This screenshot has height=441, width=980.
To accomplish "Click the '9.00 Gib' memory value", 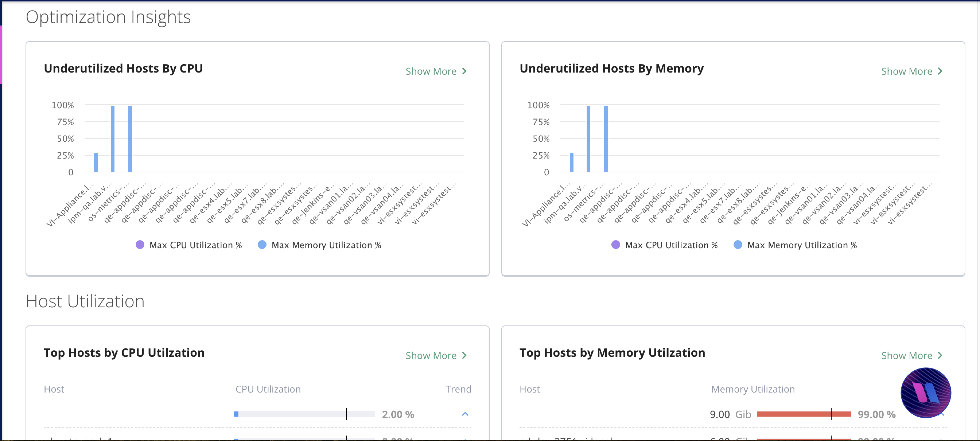I will point(730,414).
